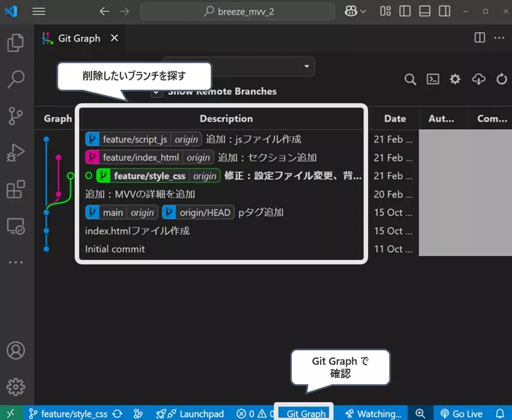Open Find in Git Graph commits
This screenshot has height=420, width=512.
410,79
